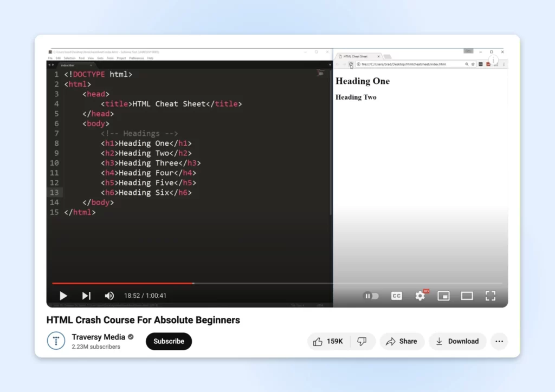The width and height of the screenshot is (555, 392).
Task: Click the site info icon in address bar
Action: pyautogui.click(x=359, y=64)
